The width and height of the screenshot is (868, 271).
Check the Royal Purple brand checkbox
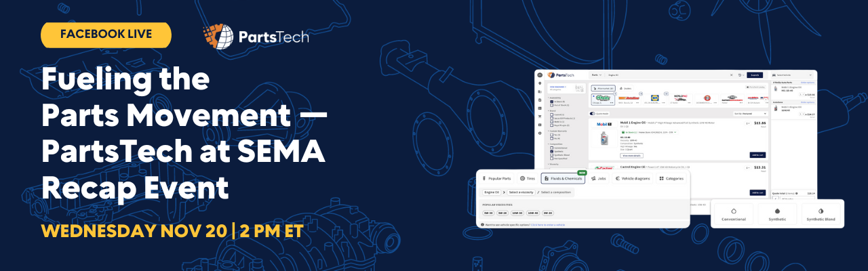pyautogui.click(x=551, y=125)
